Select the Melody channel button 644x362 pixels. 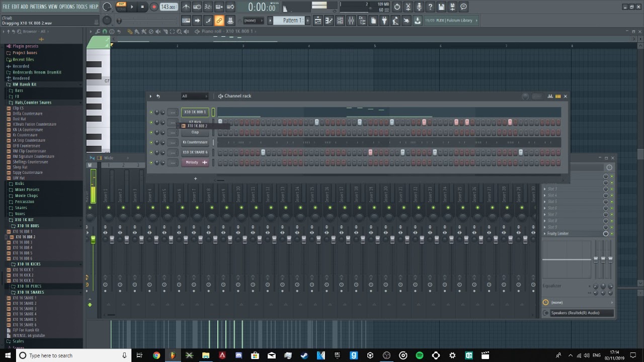[x=195, y=162]
